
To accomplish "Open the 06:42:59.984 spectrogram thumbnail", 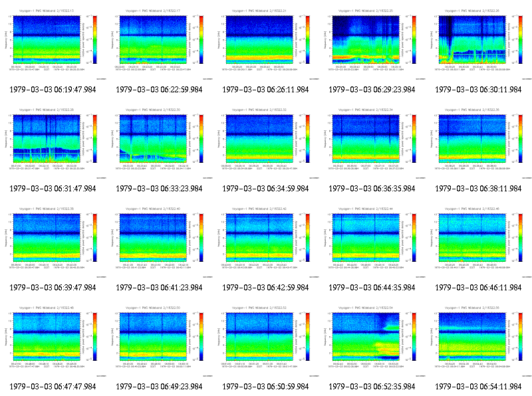I will [266, 242].
